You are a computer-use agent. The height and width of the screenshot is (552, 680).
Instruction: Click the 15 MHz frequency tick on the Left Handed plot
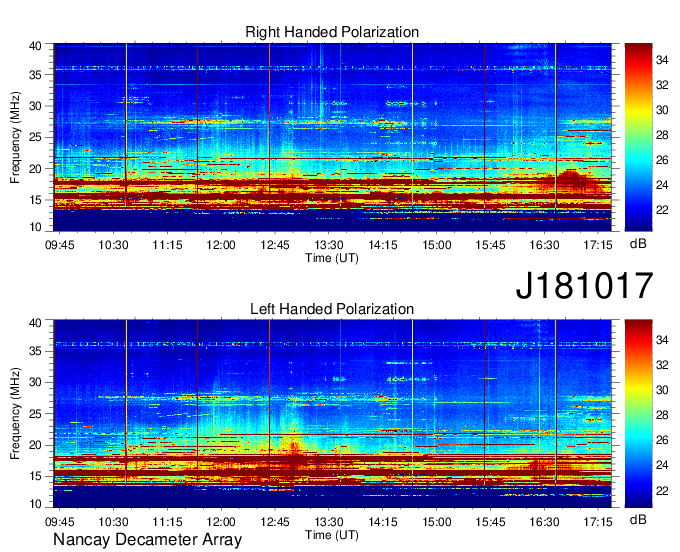coord(35,476)
